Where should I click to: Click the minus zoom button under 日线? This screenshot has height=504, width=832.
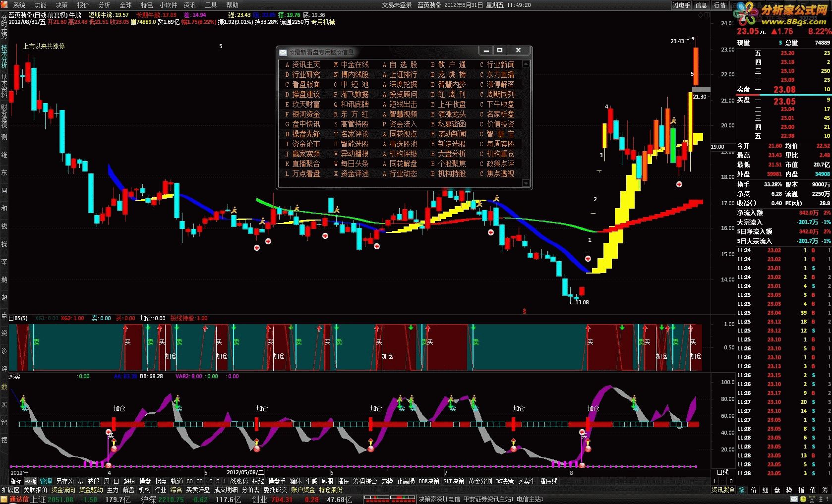(722, 481)
